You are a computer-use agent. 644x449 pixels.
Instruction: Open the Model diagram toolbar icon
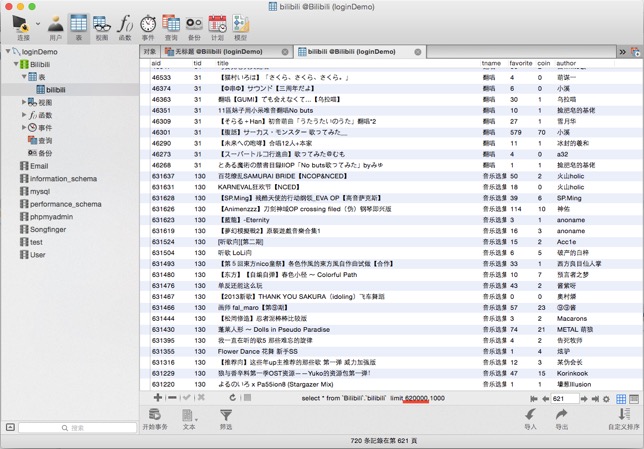pos(241,27)
